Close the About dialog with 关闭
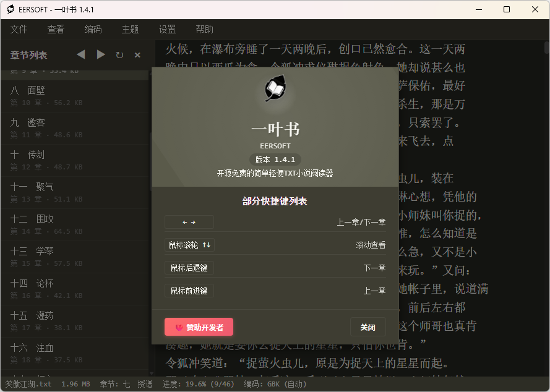Viewport: 550px width, 392px height. [368, 326]
